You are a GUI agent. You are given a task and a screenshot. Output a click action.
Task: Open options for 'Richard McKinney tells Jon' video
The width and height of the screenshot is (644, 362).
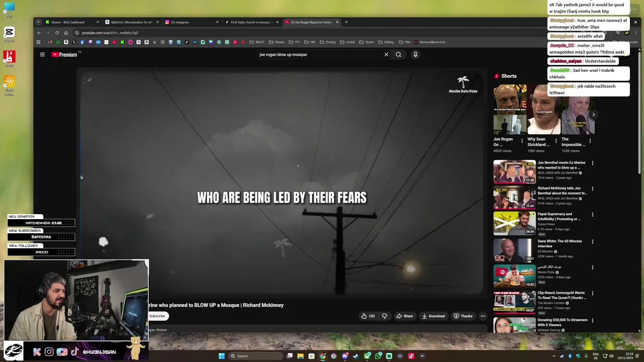pyautogui.click(x=592, y=189)
